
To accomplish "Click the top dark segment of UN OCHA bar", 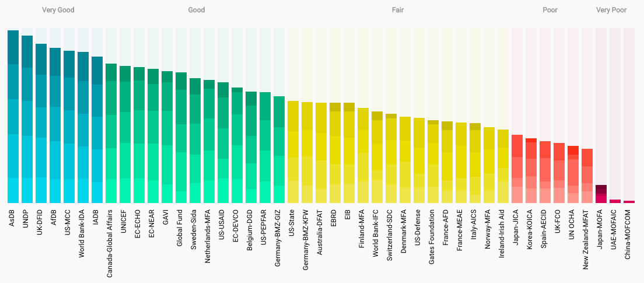I will tap(573, 151).
